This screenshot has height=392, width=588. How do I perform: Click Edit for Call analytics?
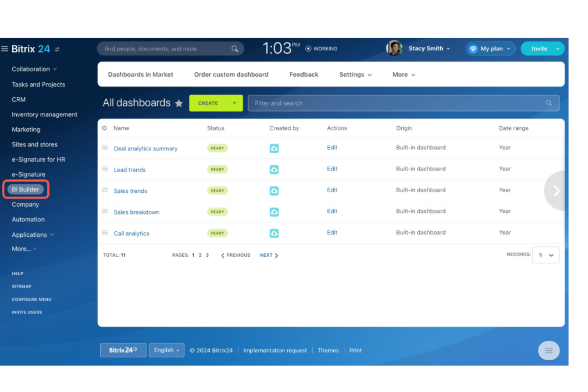point(332,233)
